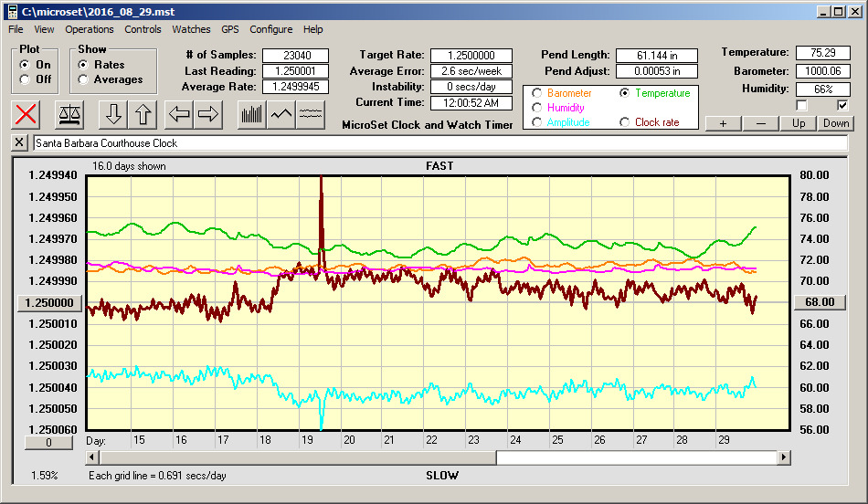
Task: Open the Help menu
Action: pyautogui.click(x=312, y=29)
